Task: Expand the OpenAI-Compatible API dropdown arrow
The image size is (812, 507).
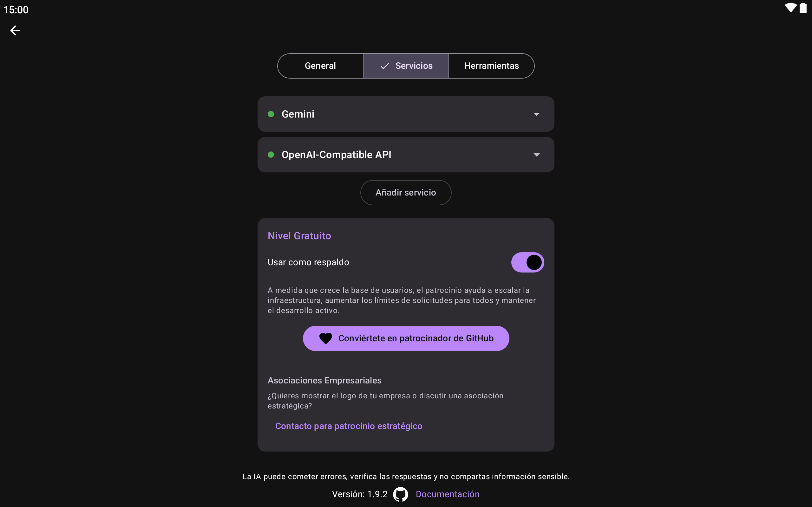Action: coord(537,155)
